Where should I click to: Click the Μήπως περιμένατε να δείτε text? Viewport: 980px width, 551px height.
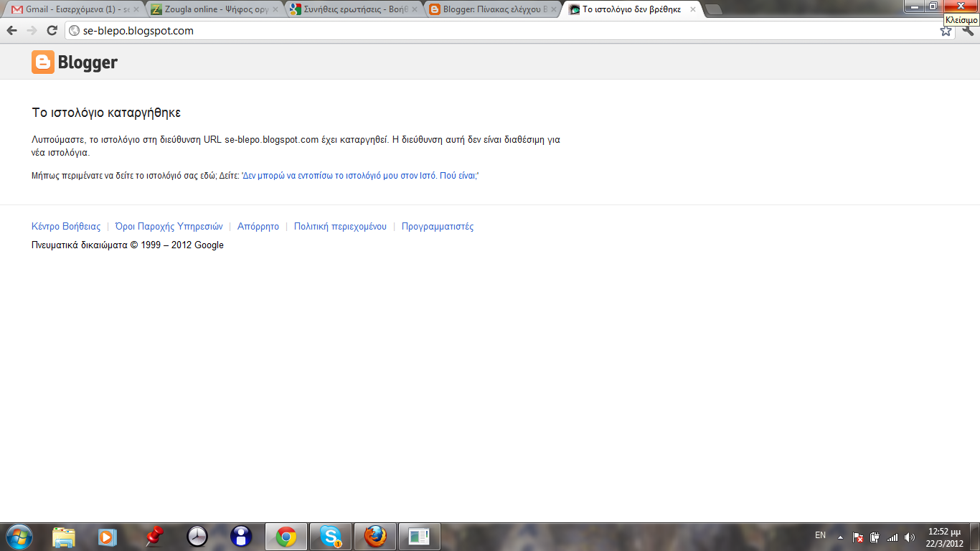(x=136, y=176)
